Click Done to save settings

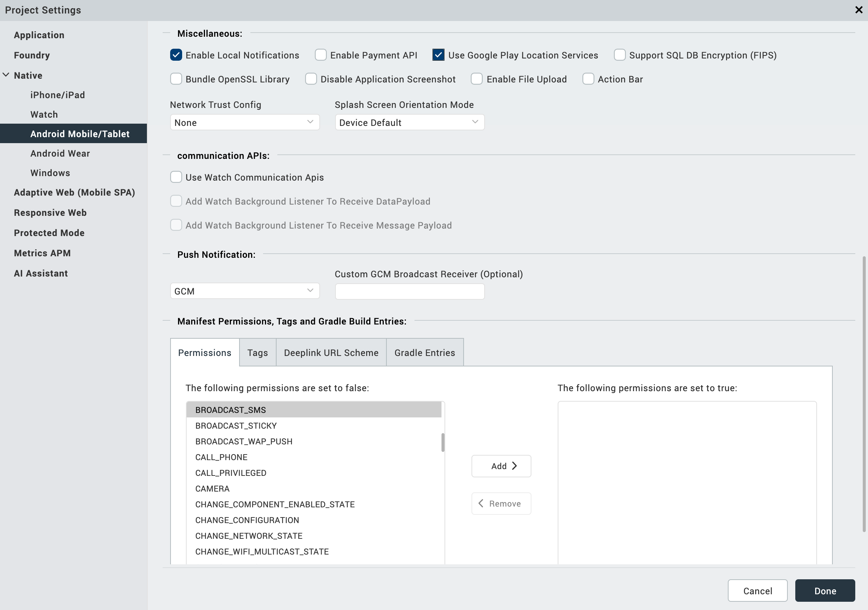(x=825, y=591)
